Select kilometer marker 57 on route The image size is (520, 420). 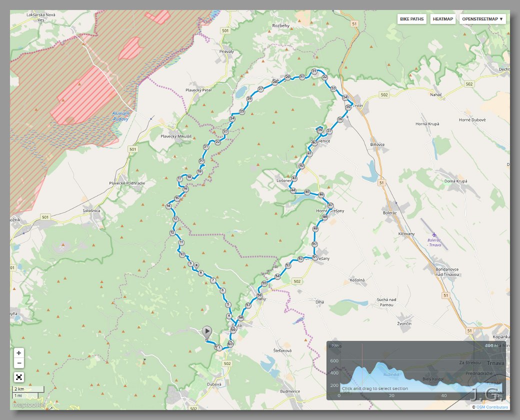pos(248,305)
